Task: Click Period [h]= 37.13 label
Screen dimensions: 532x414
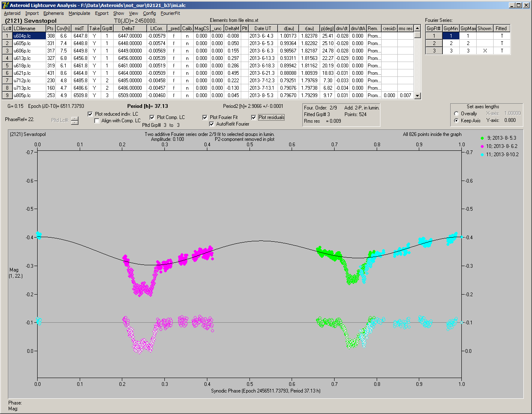Action: click(147, 106)
